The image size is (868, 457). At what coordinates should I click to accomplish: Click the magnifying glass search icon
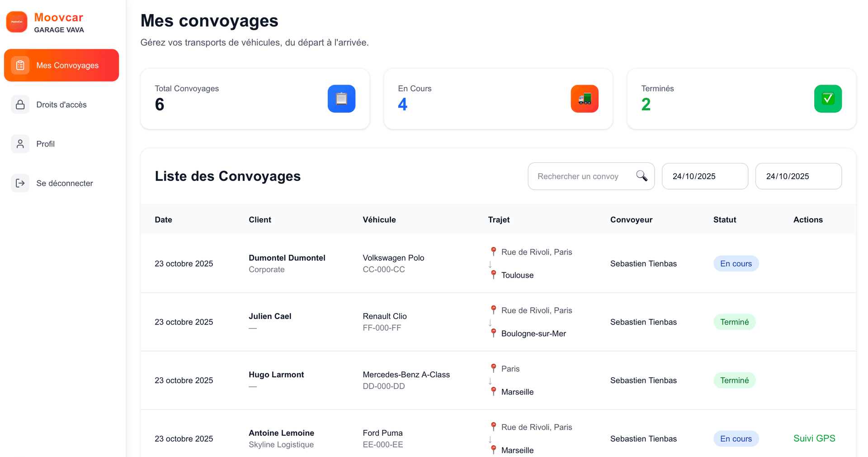pos(642,176)
